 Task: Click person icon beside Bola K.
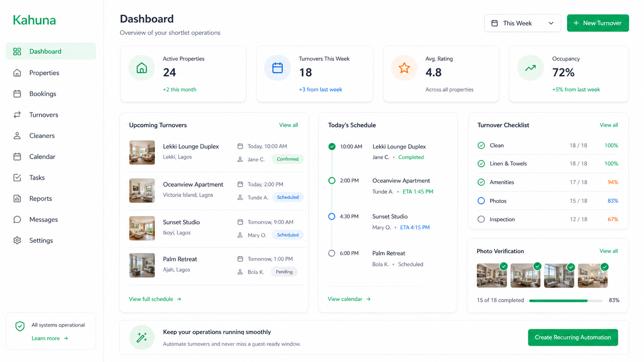(x=240, y=272)
